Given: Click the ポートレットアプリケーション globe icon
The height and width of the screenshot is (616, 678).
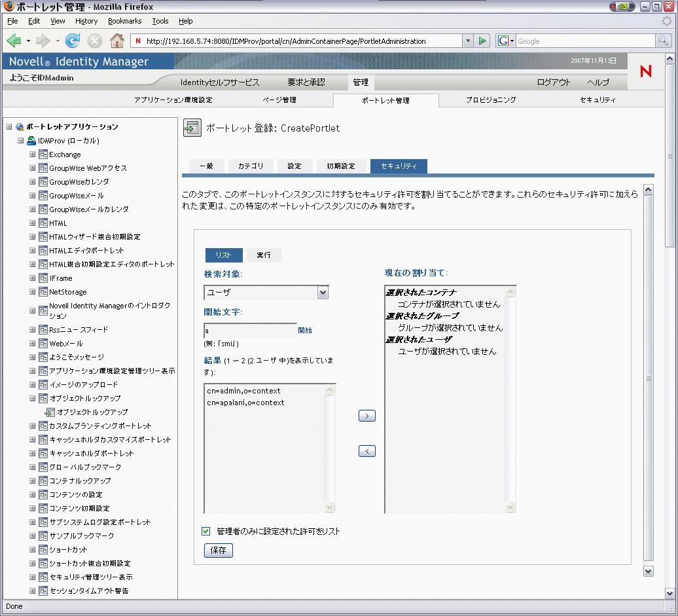Looking at the screenshot, I should coord(20,127).
